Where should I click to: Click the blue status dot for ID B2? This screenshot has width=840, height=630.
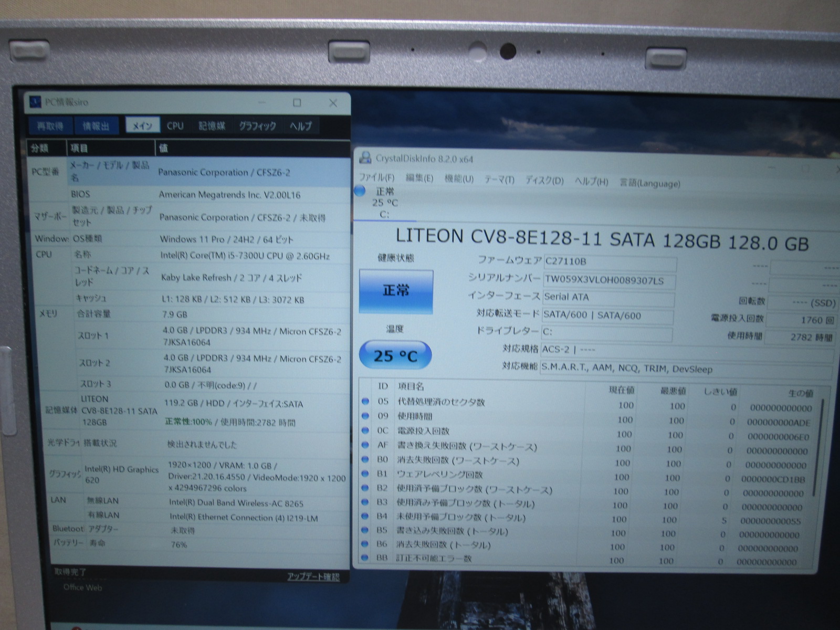coord(365,488)
